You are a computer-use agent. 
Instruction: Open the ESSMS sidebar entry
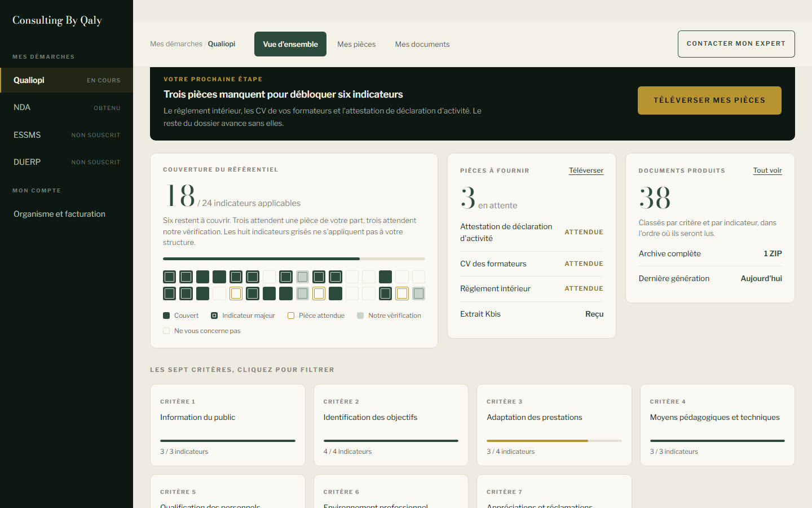pos(67,135)
